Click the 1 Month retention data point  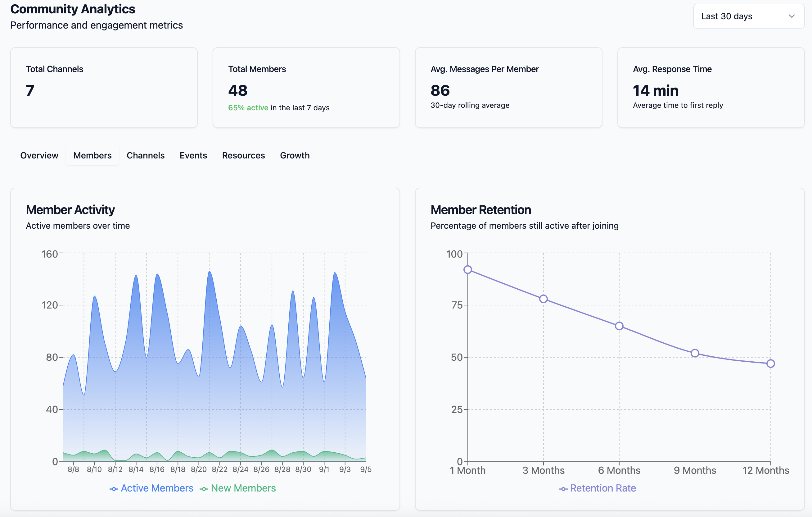tap(468, 270)
